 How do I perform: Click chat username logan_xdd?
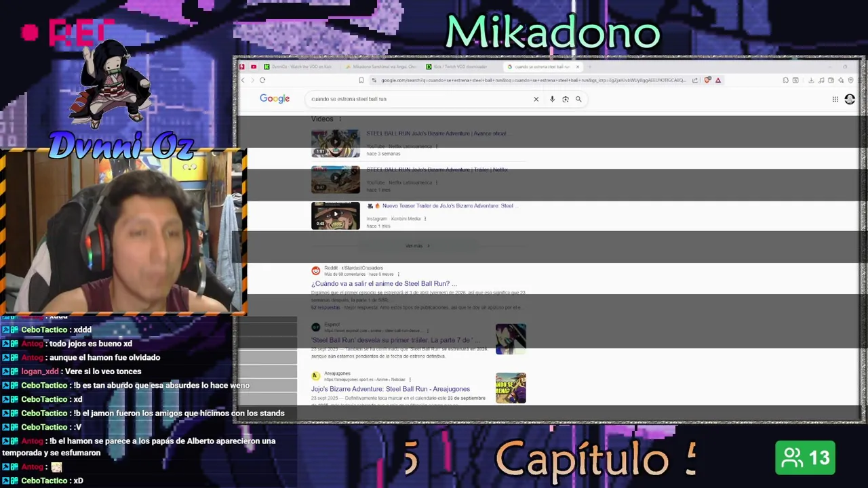pos(40,371)
